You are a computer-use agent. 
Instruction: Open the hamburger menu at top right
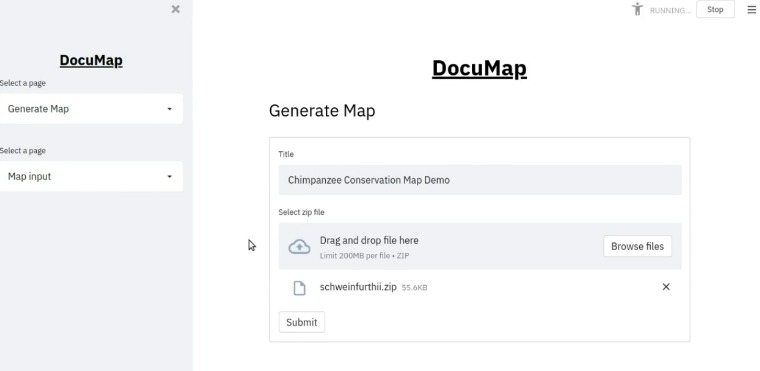pyautogui.click(x=751, y=10)
